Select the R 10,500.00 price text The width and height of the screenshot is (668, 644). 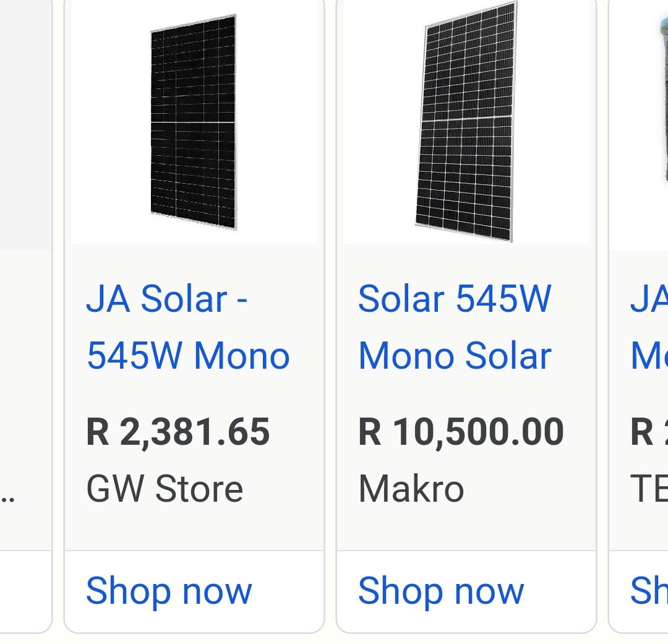(x=461, y=432)
